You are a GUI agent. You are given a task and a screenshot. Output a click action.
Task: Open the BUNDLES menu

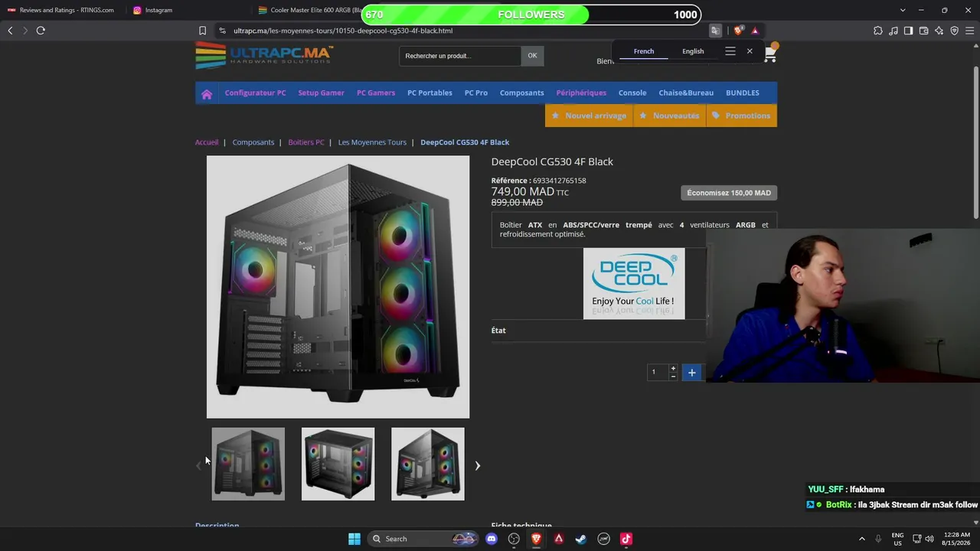click(x=743, y=93)
